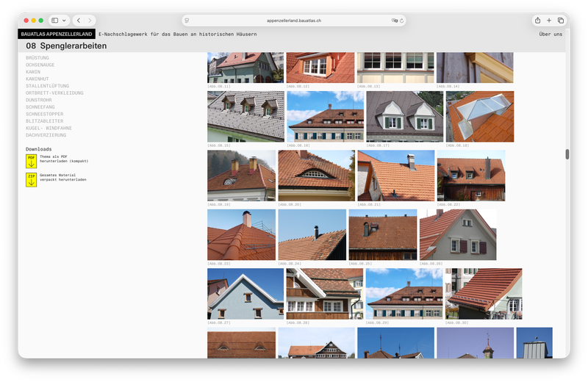Open thumbnail Abb.08.13 window row

pyautogui.click(x=395, y=68)
